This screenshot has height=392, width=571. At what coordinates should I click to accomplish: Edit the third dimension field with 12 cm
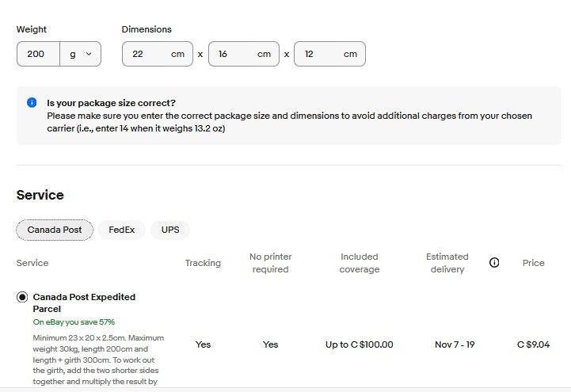(x=329, y=54)
